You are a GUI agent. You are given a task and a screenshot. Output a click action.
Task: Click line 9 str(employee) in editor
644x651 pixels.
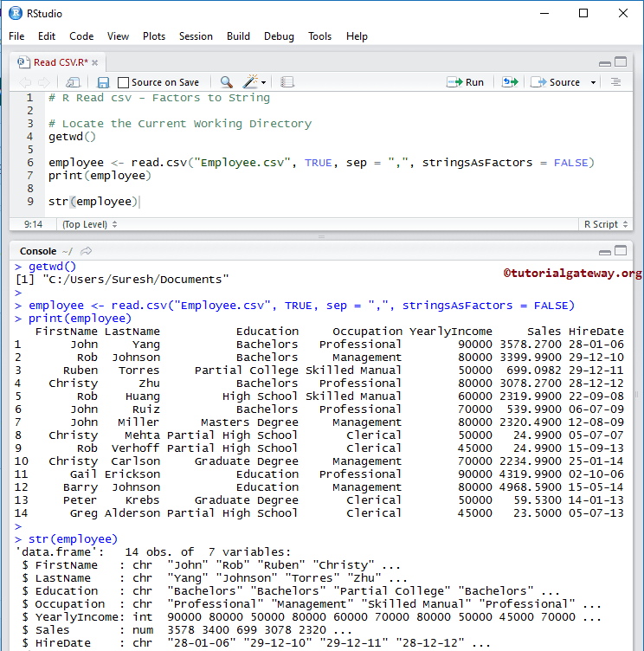click(93, 202)
